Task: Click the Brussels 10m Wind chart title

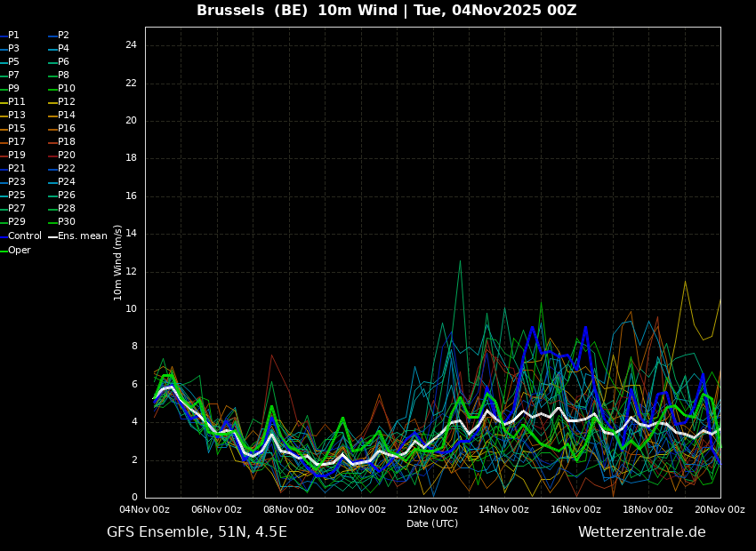Action: tap(386, 11)
